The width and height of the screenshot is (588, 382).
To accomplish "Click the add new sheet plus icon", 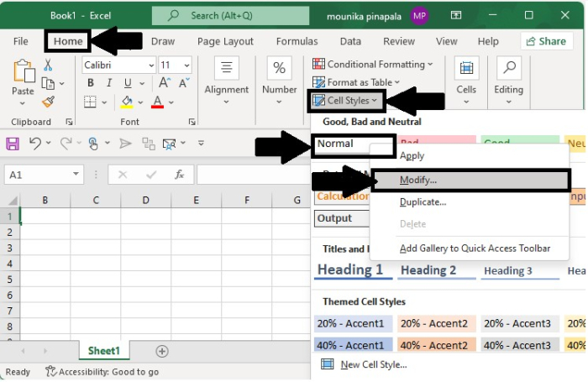I will point(162,351).
